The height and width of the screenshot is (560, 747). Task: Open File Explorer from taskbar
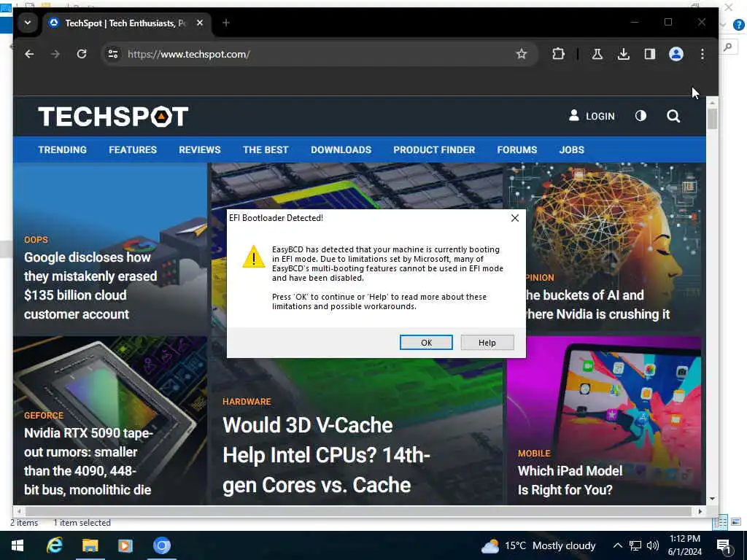point(90,545)
